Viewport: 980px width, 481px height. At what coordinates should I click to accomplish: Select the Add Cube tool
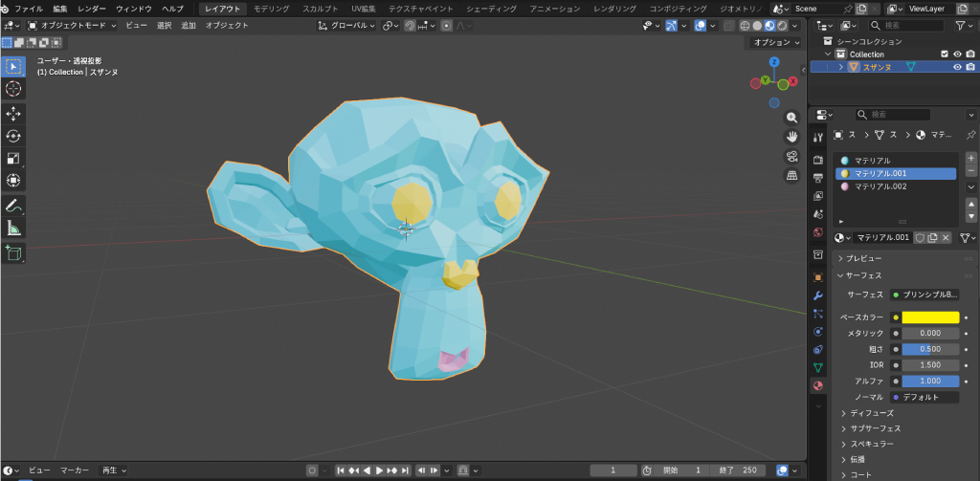point(13,252)
